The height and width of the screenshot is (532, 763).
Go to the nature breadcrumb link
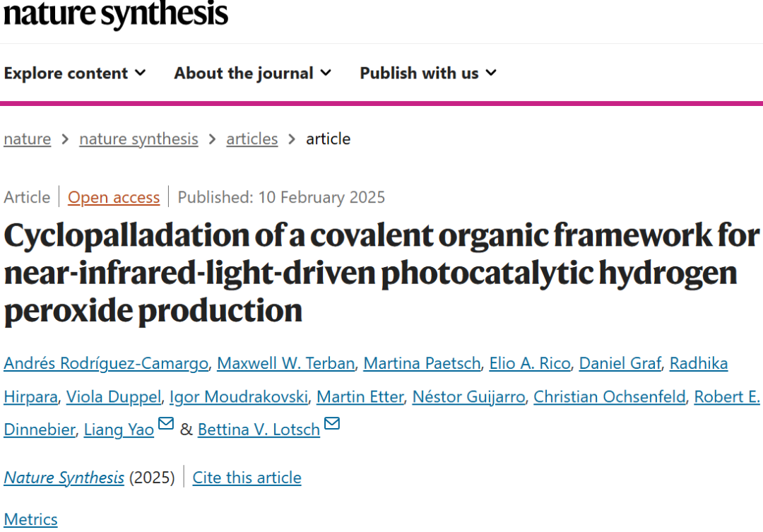[28, 139]
